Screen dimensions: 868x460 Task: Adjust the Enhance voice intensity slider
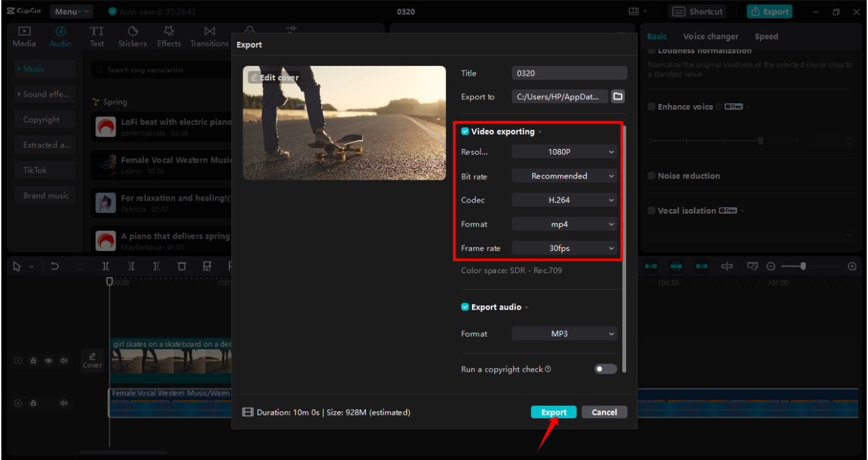(x=761, y=140)
